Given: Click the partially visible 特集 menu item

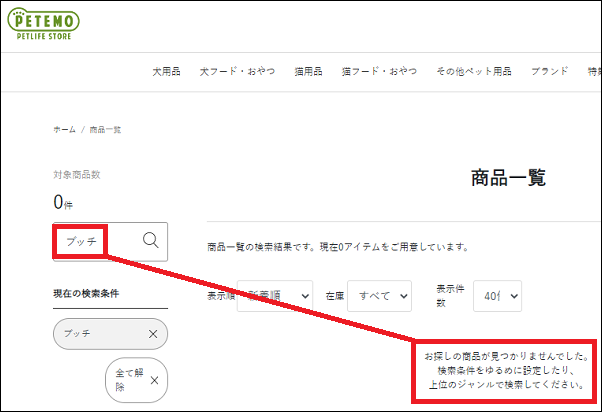Looking at the screenshot, I should click(594, 72).
